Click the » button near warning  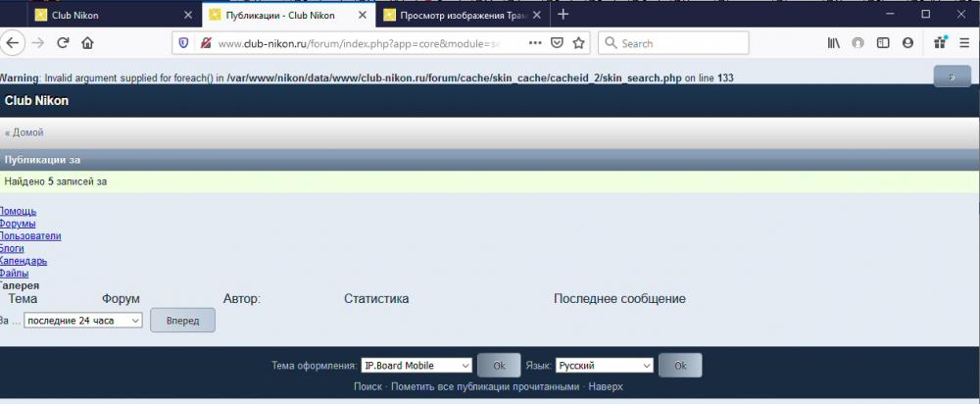tap(952, 76)
